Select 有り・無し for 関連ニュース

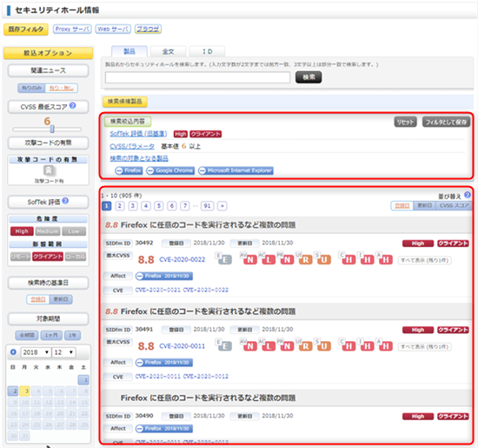[x=62, y=88]
